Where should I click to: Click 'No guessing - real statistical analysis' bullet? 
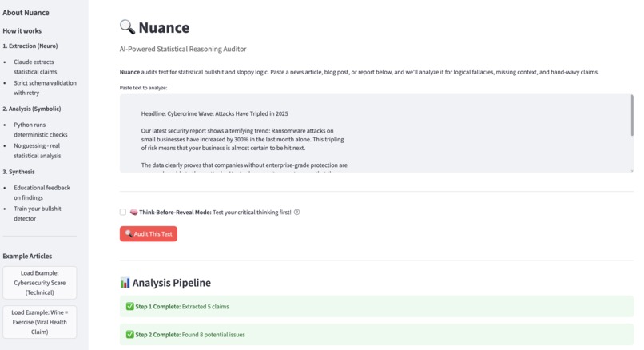(37, 150)
